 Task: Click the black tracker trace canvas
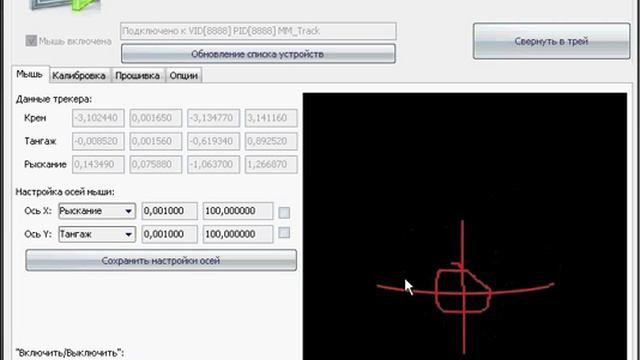(465, 226)
